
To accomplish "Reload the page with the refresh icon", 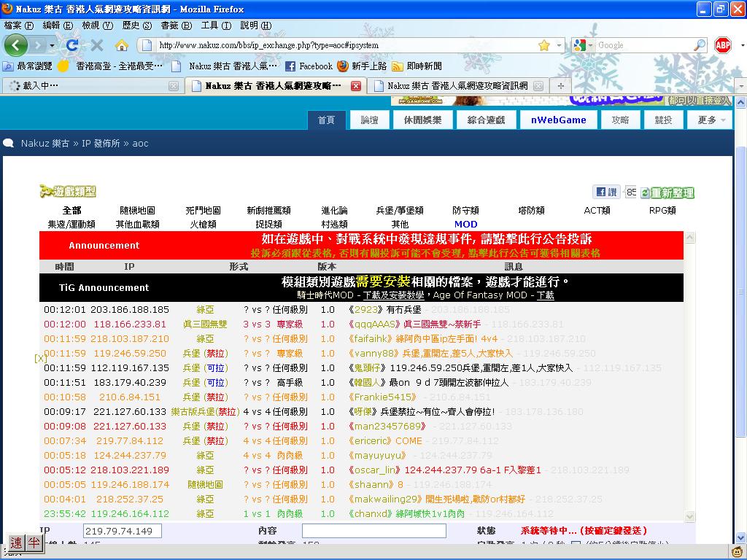I will [72, 45].
